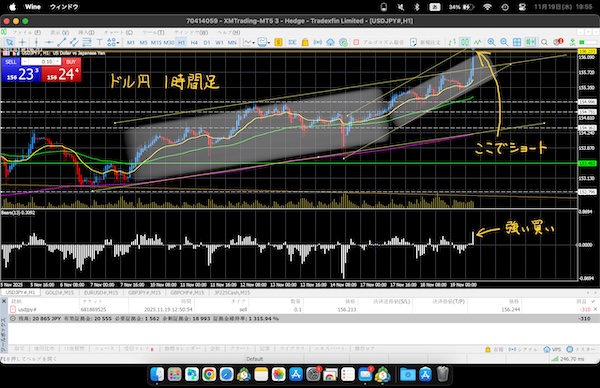Open Finder from the Dock
Image resolution: width=600 pixels, height=388 pixels.
tap(157, 374)
